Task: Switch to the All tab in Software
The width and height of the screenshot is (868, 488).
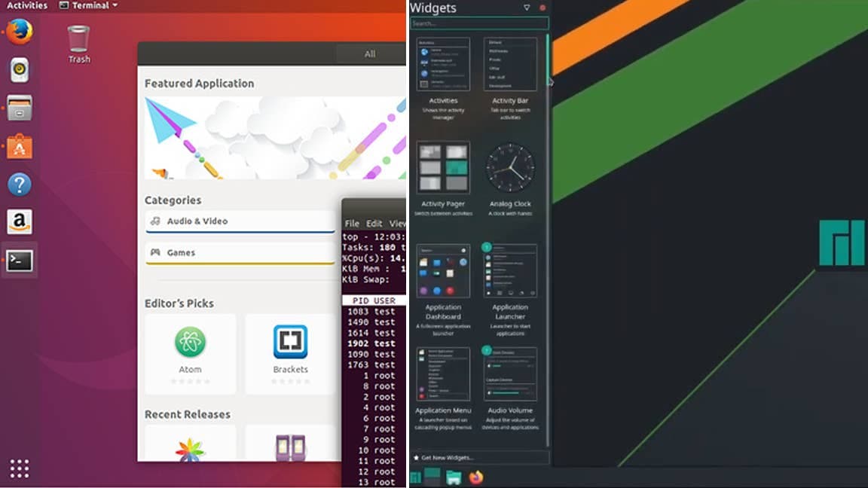Action: tap(371, 53)
